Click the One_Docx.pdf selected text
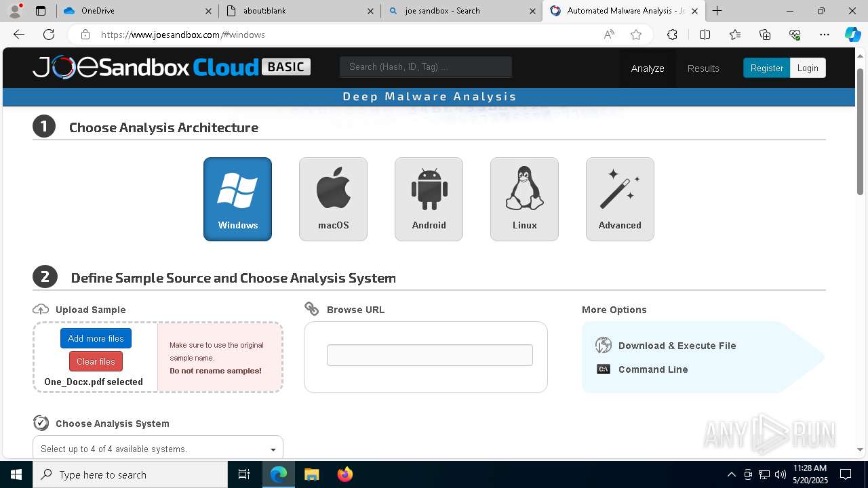Image resolution: width=868 pixels, height=488 pixels. coord(94,382)
